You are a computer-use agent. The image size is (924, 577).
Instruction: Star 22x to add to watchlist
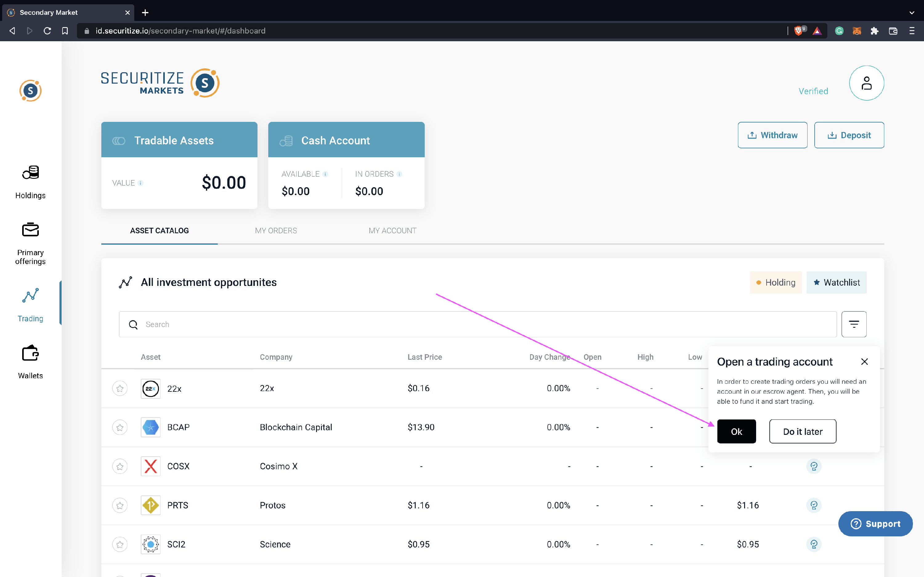pyautogui.click(x=120, y=388)
